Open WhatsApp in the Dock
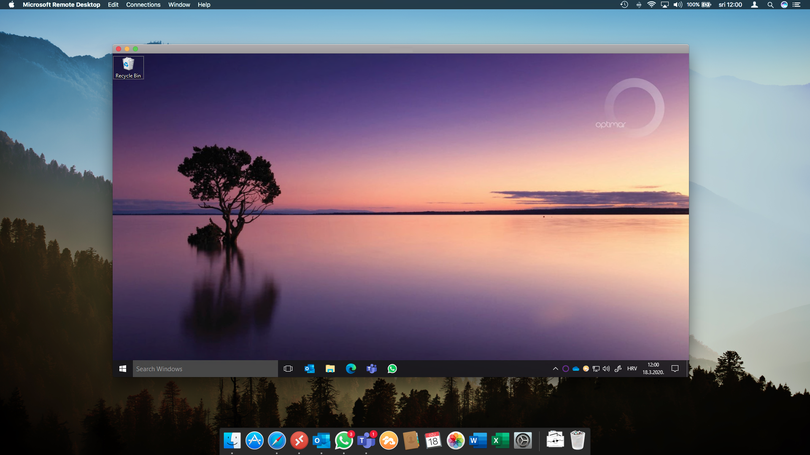Viewport: 810px width, 455px height. click(x=344, y=441)
